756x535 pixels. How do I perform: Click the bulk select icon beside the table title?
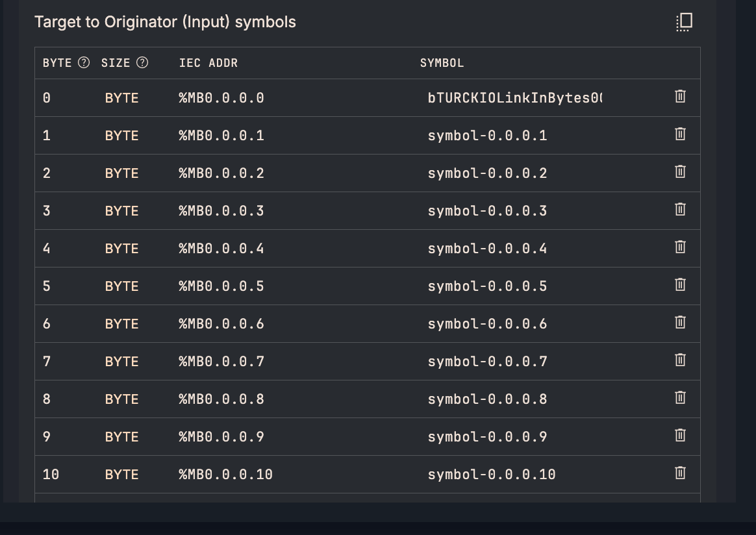point(684,22)
